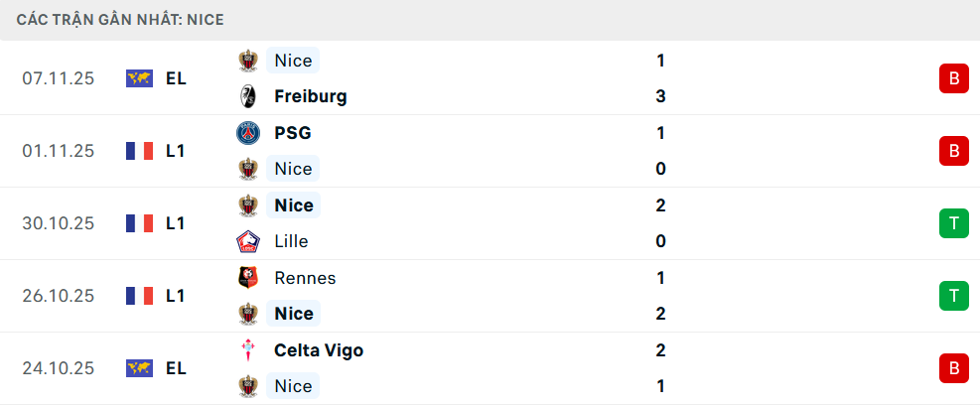The height and width of the screenshot is (407, 980).
Task: Click the PSG club logo
Action: 247,133
